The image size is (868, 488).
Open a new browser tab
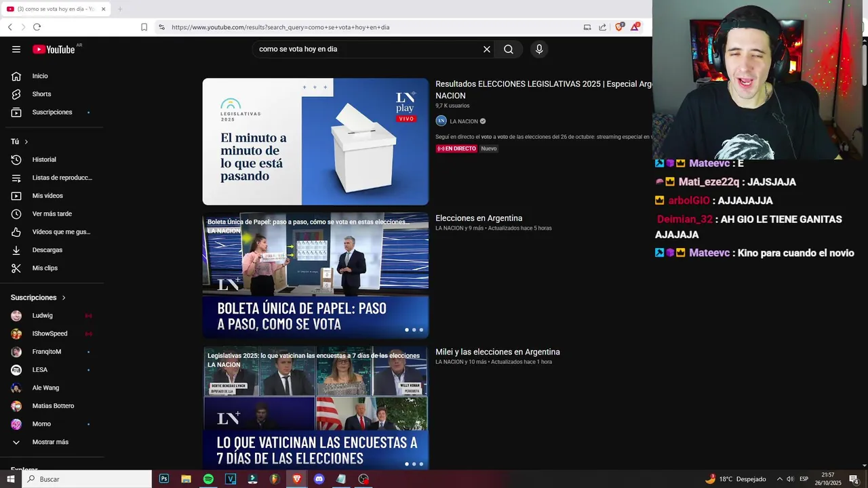[x=120, y=9]
